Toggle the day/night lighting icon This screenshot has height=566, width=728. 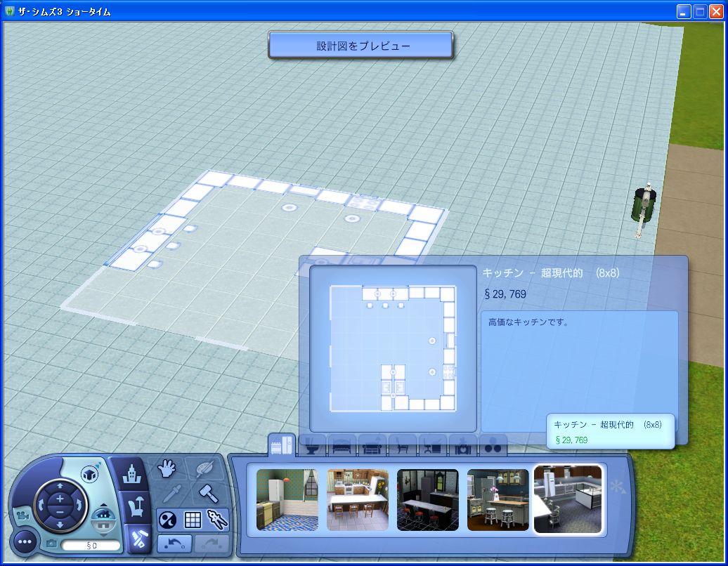(x=168, y=520)
